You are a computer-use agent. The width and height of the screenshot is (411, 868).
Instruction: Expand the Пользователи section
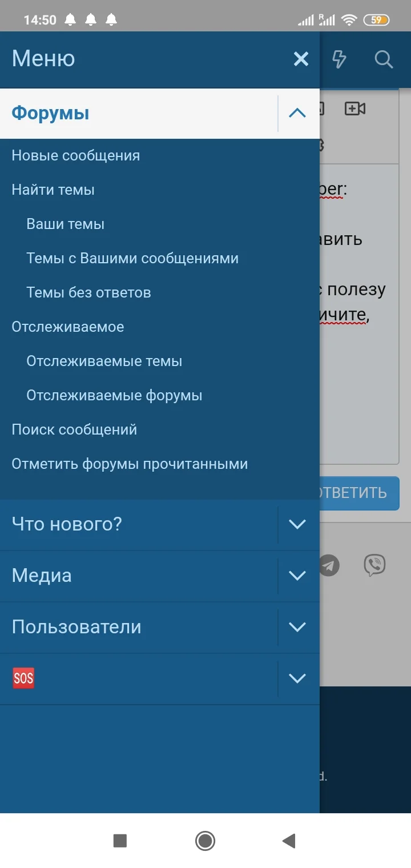point(296,627)
